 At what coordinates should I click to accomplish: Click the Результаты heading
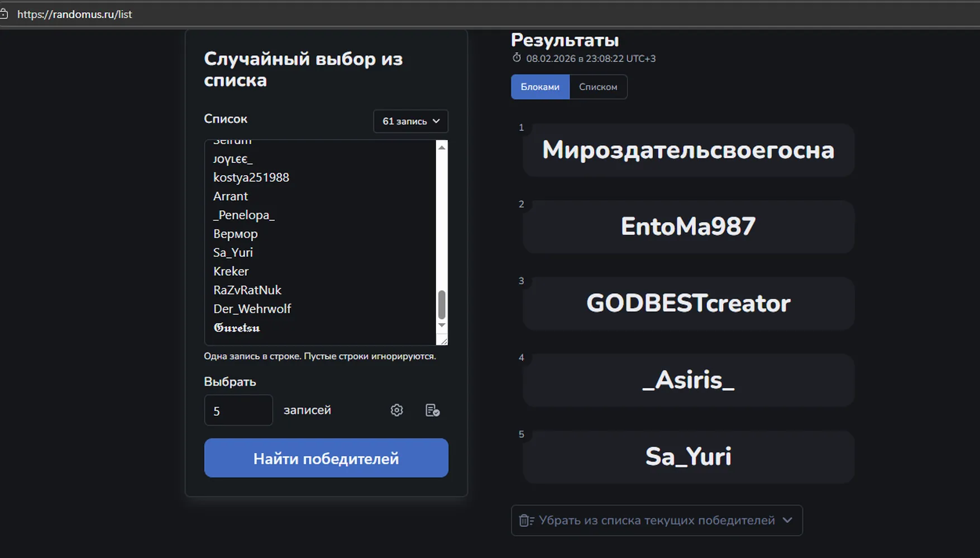click(x=565, y=40)
